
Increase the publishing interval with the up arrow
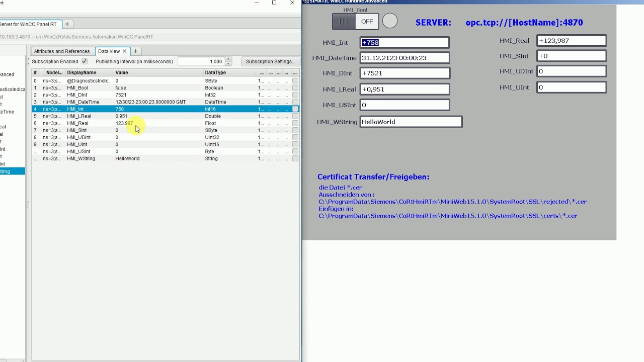228,59
